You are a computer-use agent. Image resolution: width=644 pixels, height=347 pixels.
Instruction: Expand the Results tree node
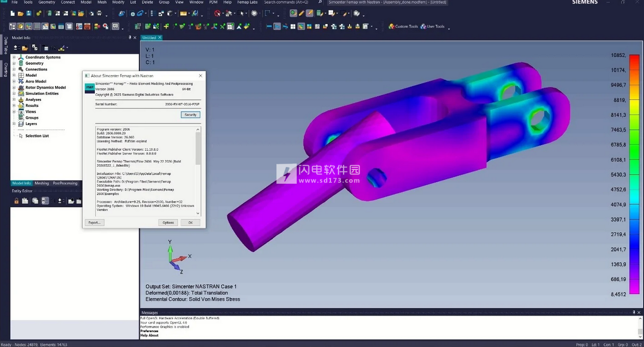[14, 106]
